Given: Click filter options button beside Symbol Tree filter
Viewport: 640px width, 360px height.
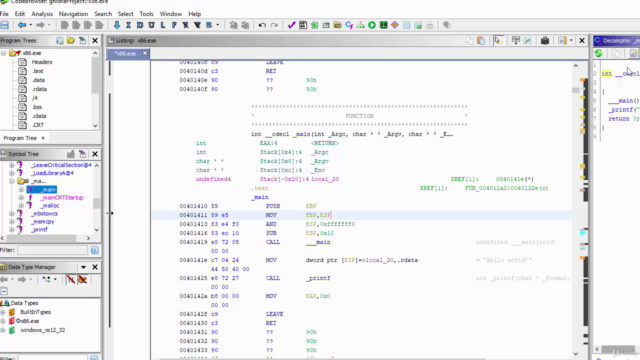Looking at the screenshot, I should pos(94,250).
